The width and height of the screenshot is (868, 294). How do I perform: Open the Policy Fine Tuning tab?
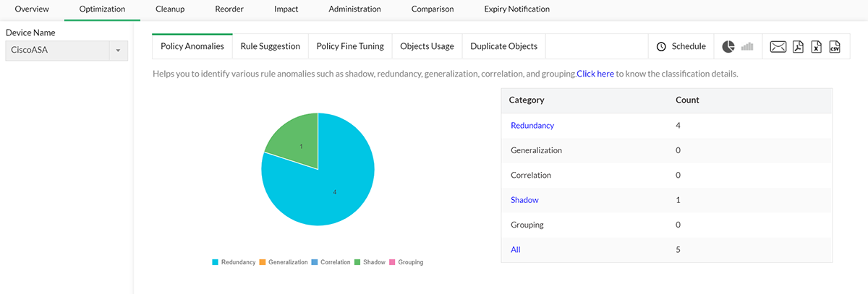point(350,46)
